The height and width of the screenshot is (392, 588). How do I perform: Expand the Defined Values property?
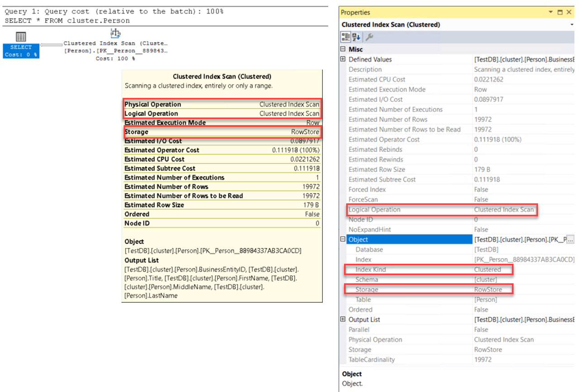[343, 59]
